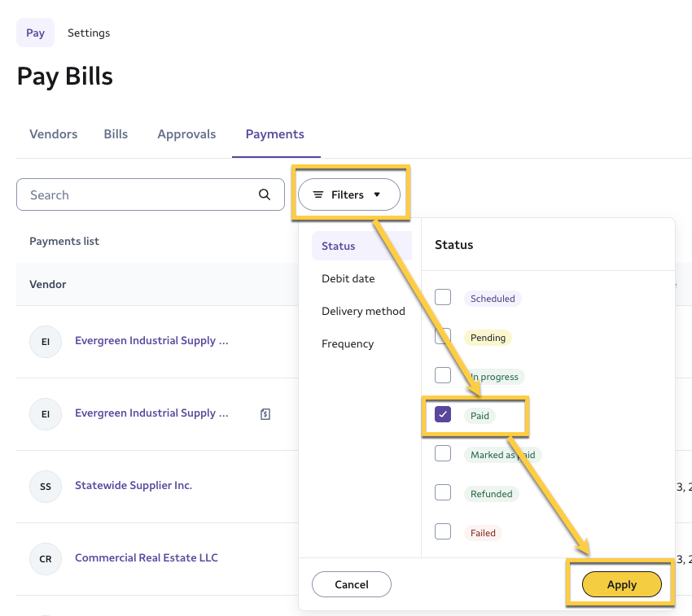This screenshot has width=692, height=616.
Task: Click the filter lines icon in Filters
Action: click(318, 195)
